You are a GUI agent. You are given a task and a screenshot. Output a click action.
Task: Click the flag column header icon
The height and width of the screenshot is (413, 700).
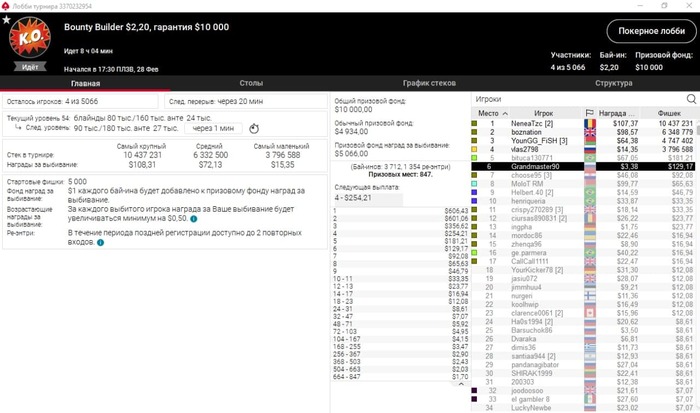pyautogui.click(x=589, y=113)
